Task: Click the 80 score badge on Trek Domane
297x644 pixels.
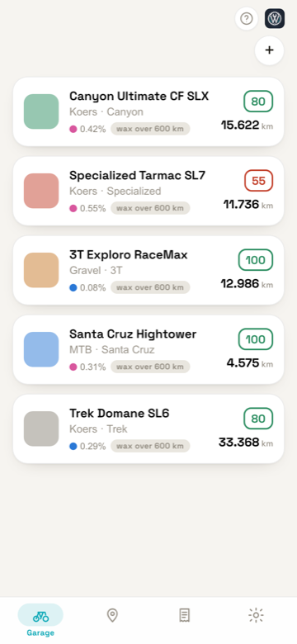Action: click(258, 419)
